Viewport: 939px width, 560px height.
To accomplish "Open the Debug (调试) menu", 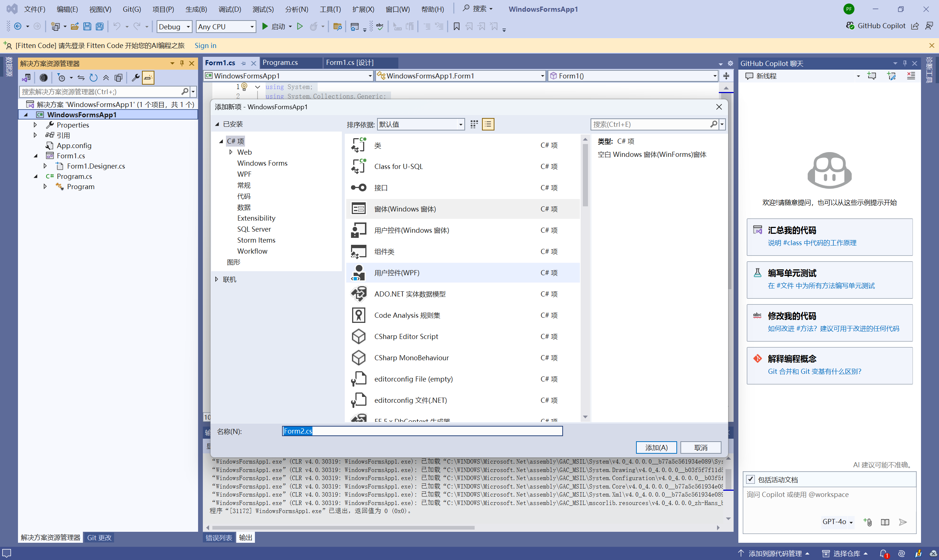I will (230, 9).
